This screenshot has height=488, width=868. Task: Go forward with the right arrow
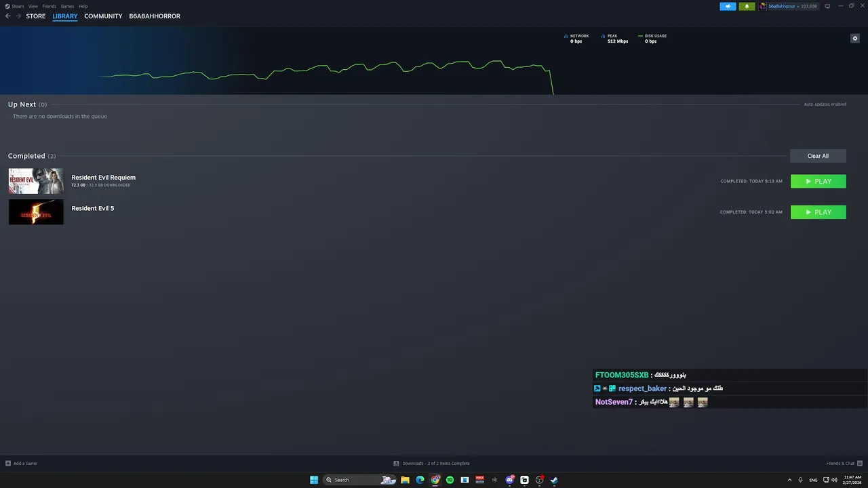(x=18, y=16)
